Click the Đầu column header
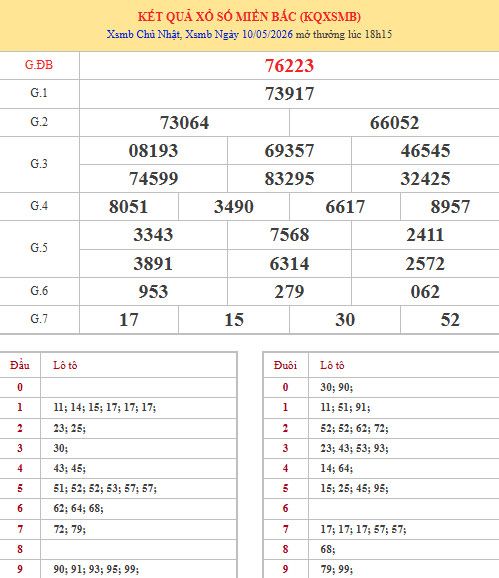The width and height of the screenshot is (499, 578). tap(20, 365)
